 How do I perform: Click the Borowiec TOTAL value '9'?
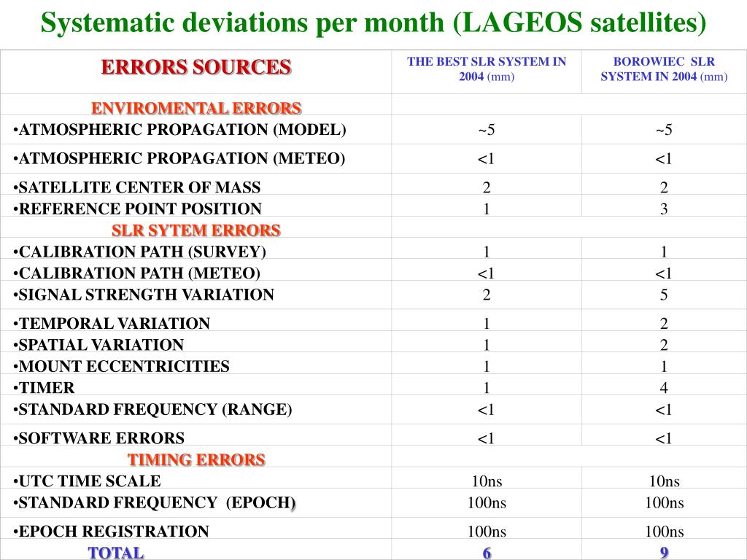tap(664, 553)
